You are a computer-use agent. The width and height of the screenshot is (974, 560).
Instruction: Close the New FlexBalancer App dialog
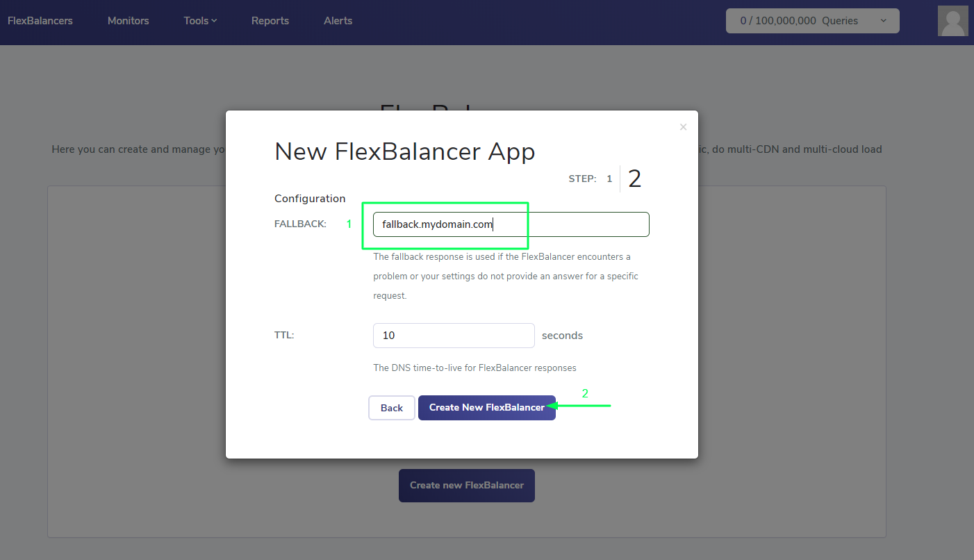683,127
